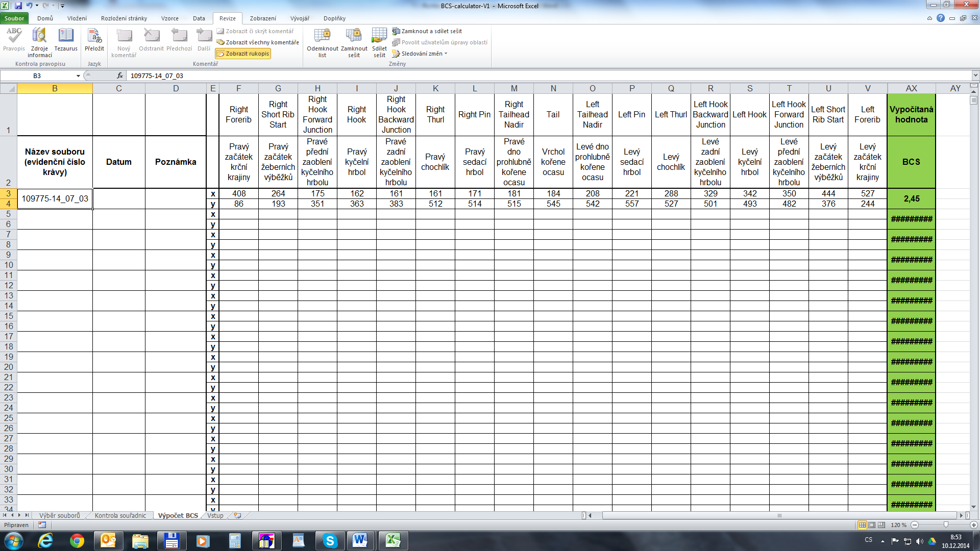Image resolution: width=980 pixels, height=551 pixels.
Task: Toggle Zobrazit rukopis
Action: [243, 54]
